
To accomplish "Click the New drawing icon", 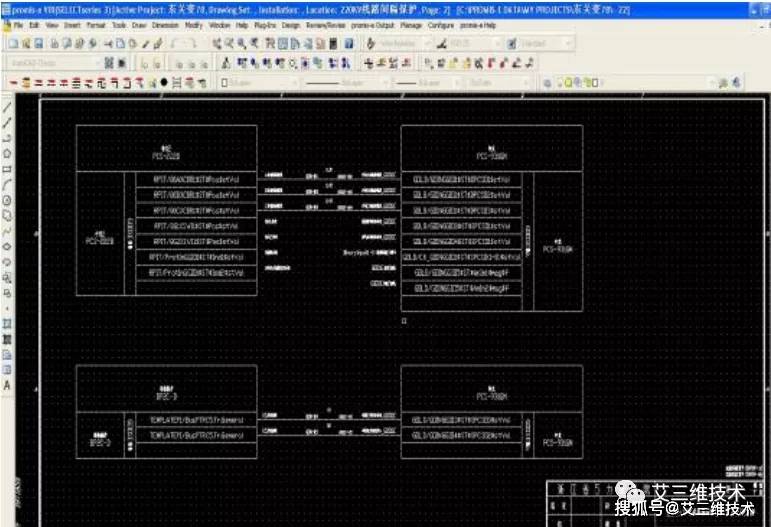I will [13, 44].
